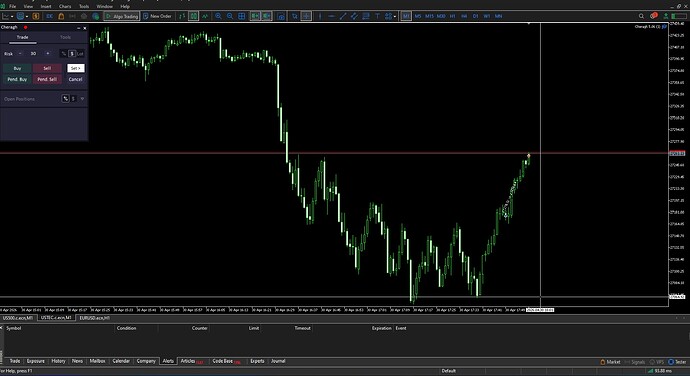Open the Calendar tab in toolbox
This screenshot has height=376, width=690.
pos(121,361)
